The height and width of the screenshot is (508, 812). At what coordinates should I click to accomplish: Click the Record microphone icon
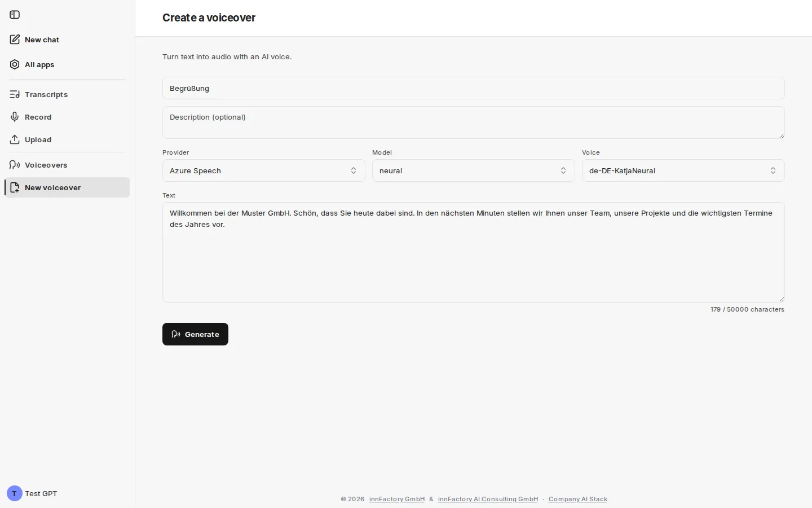(15, 117)
